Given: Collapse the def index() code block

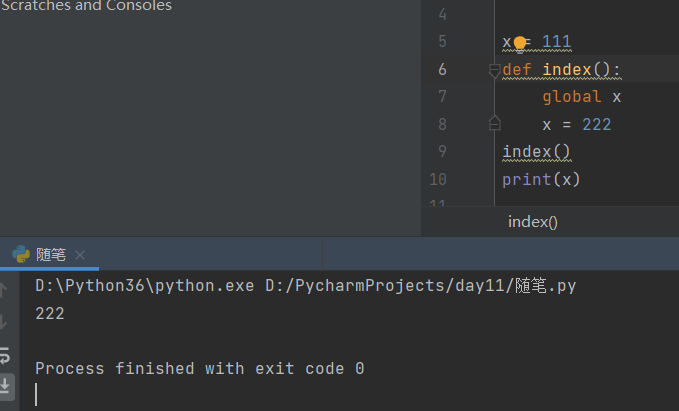Looking at the screenshot, I should tap(494, 70).
